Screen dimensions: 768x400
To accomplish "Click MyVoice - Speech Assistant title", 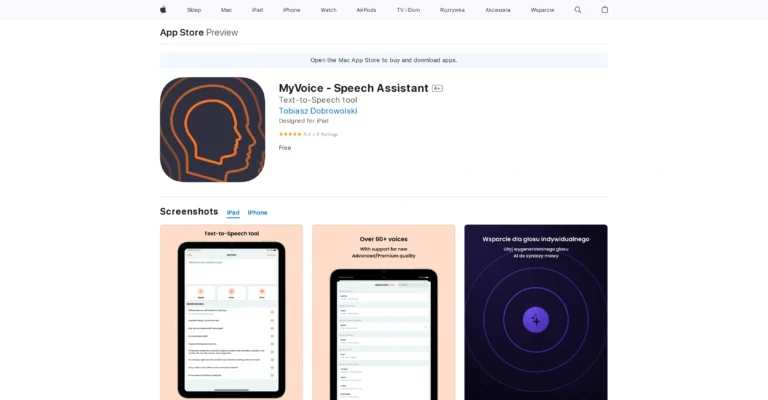I will (354, 88).
